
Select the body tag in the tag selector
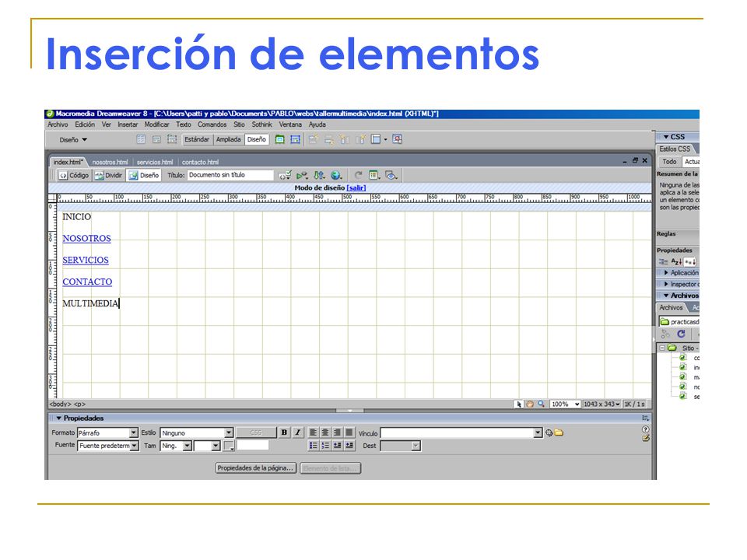pos(60,404)
